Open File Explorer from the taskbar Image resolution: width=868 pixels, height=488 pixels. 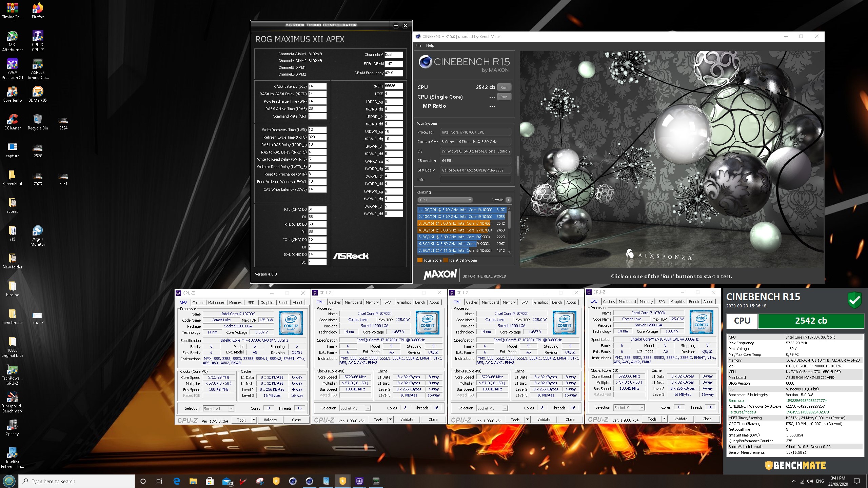pos(193,481)
